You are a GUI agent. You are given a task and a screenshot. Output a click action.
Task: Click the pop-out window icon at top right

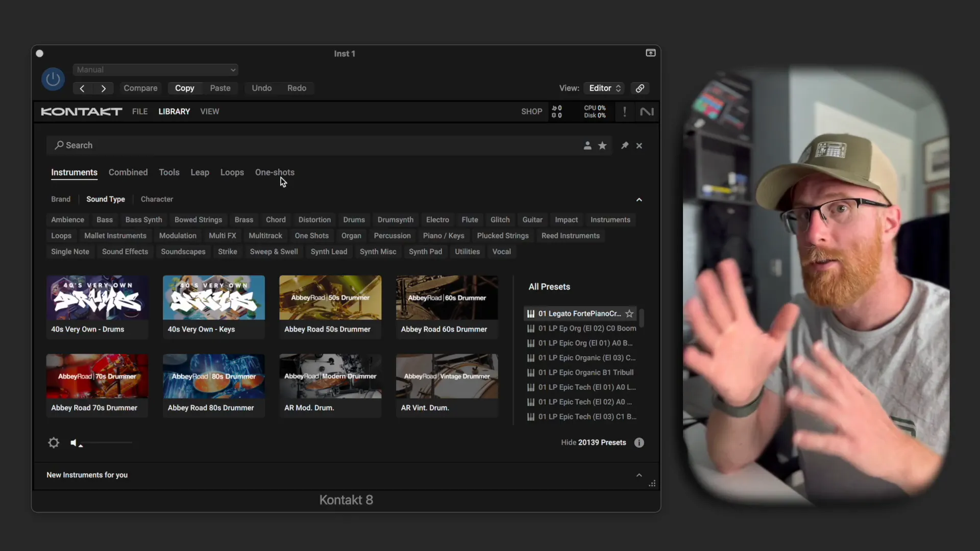click(x=650, y=53)
